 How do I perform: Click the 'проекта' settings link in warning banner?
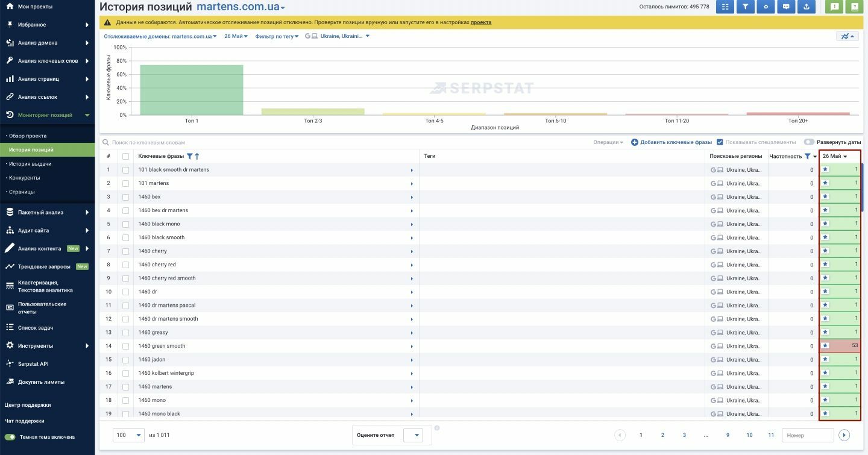tap(481, 22)
